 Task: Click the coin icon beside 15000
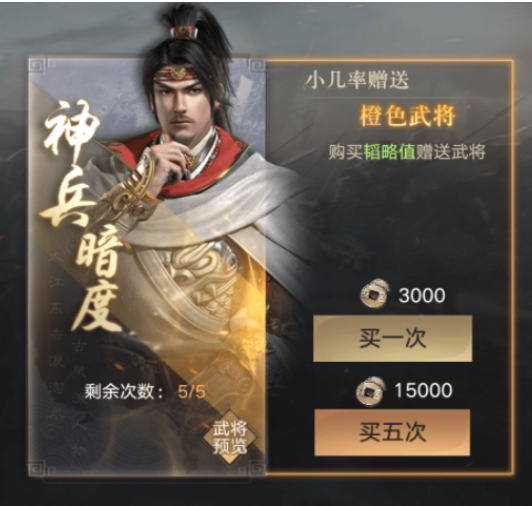pos(371,390)
